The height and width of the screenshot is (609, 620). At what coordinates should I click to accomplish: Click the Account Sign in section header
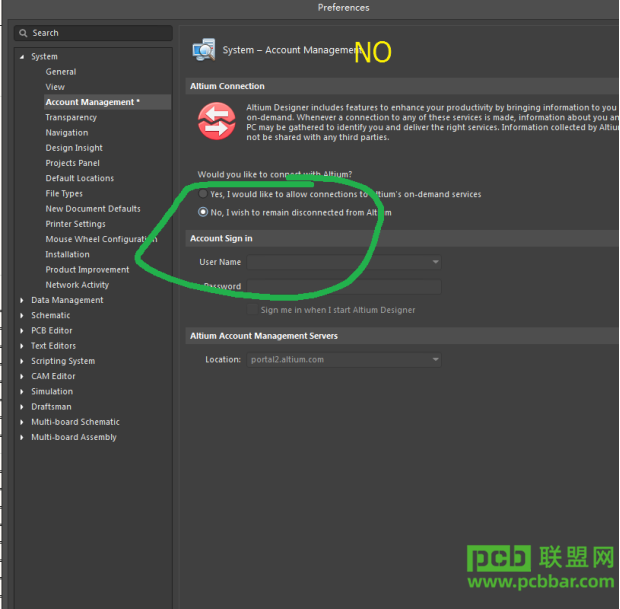tap(402, 238)
